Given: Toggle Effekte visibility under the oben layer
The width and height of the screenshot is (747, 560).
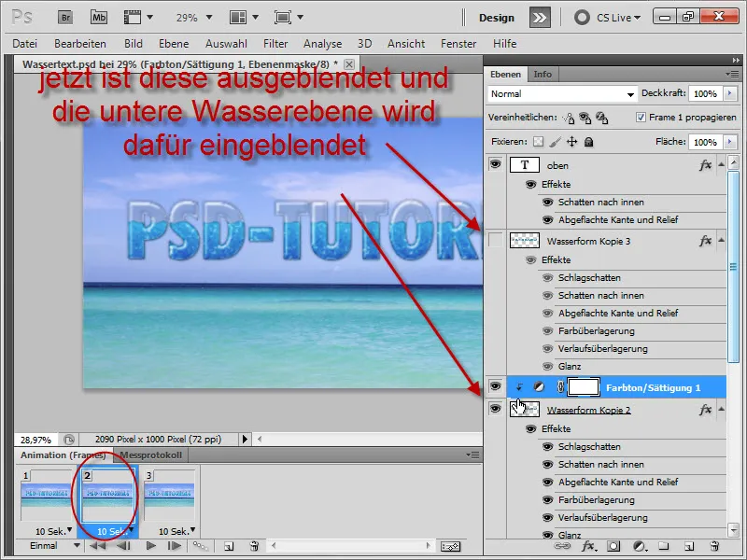Looking at the screenshot, I should click(x=530, y=184).
